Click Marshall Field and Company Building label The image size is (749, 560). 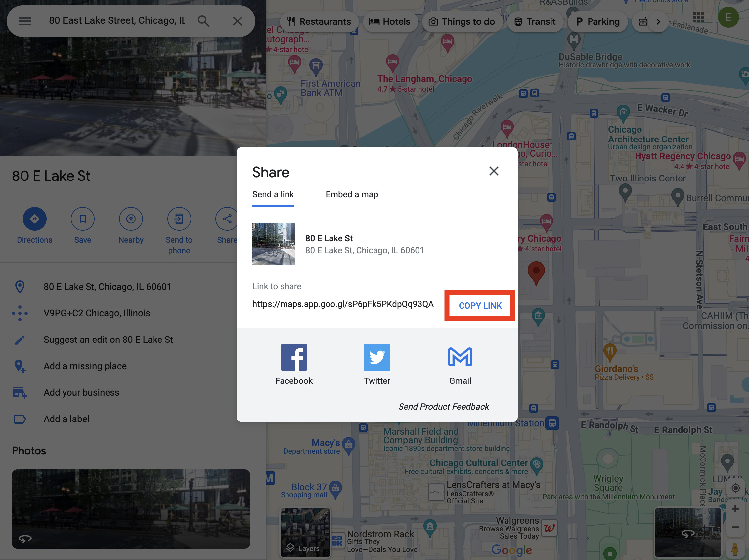(x=421, y=436)
